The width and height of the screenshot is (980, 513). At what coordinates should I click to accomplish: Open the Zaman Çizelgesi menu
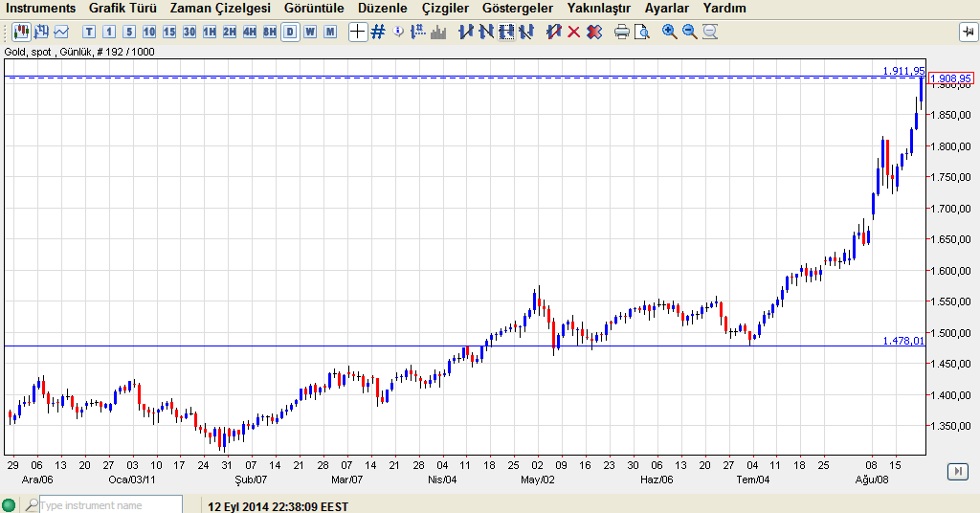point(221,8)
